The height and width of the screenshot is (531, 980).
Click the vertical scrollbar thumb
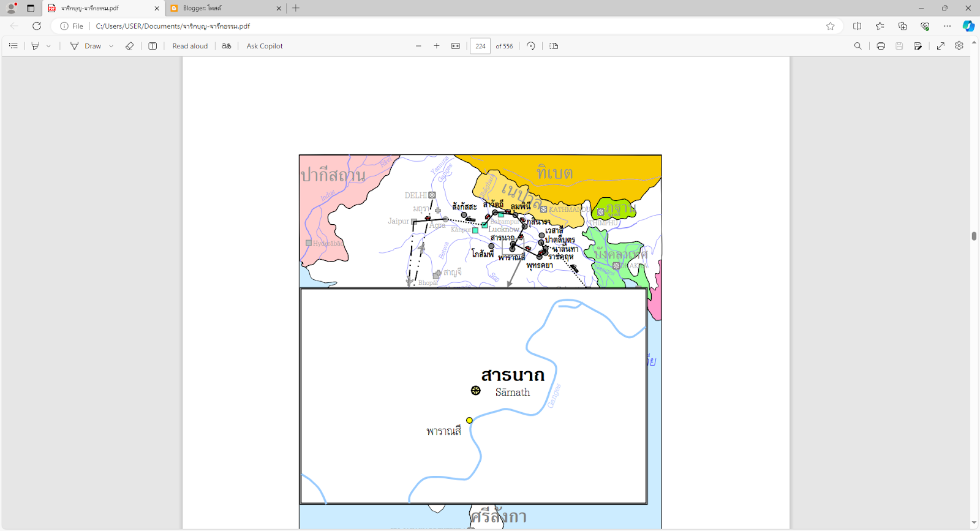point(974,236)
